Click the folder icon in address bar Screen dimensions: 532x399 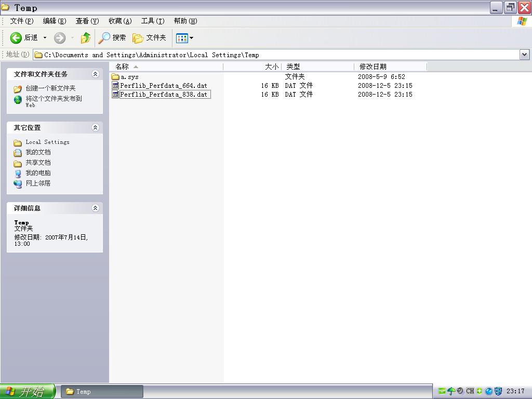click(x=38, y=55)
